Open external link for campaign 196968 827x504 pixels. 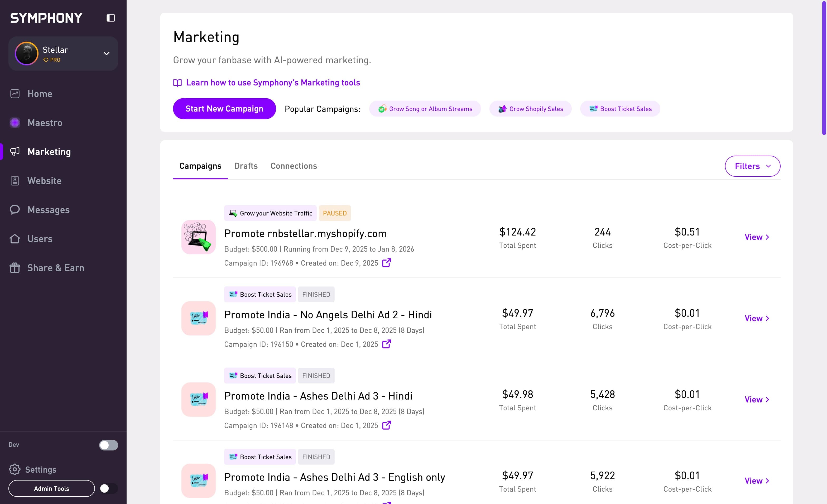(386, 263)
